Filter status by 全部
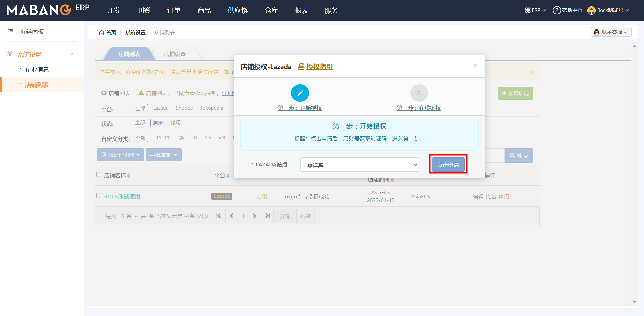The height and width of the screenshot is (316, 644). click(x=140, y=123)
